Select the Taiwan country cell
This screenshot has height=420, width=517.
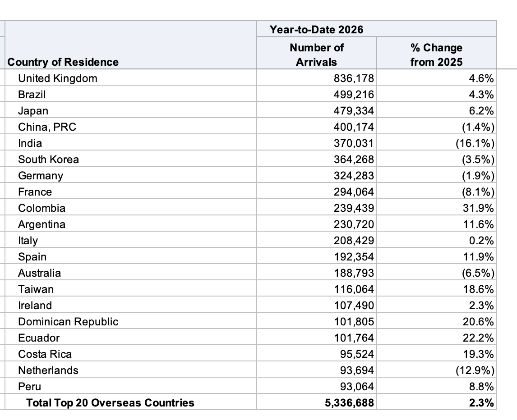coord(36,289)
